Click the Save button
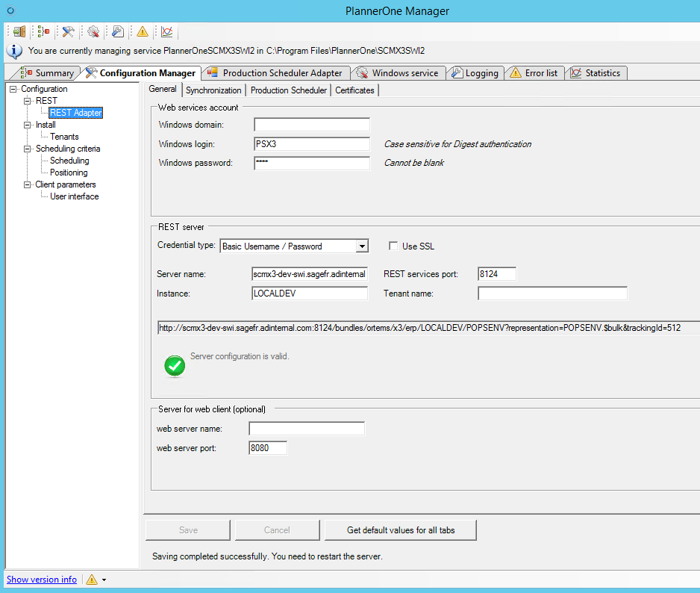This screenshot has height=593, width=700. click(188, 530)
